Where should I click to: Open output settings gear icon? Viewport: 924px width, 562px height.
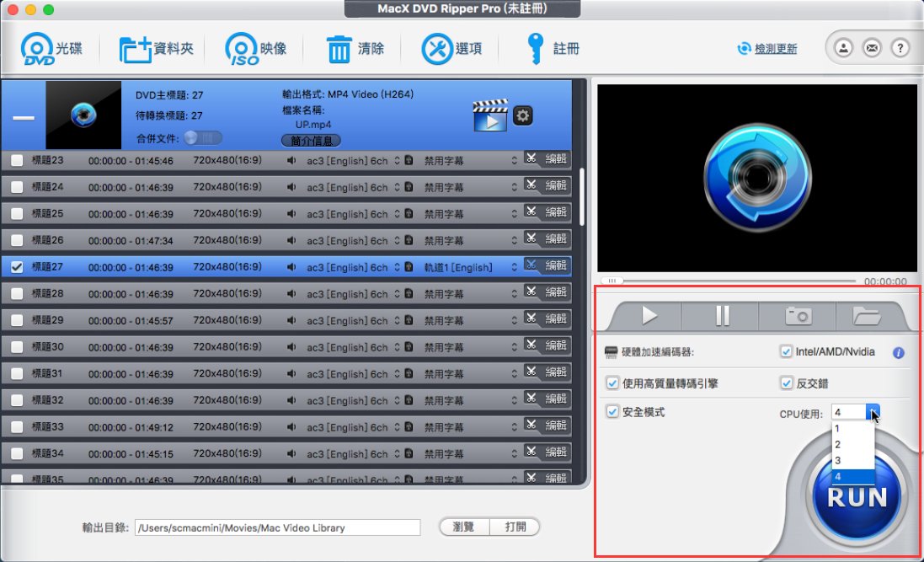point(523,115)
